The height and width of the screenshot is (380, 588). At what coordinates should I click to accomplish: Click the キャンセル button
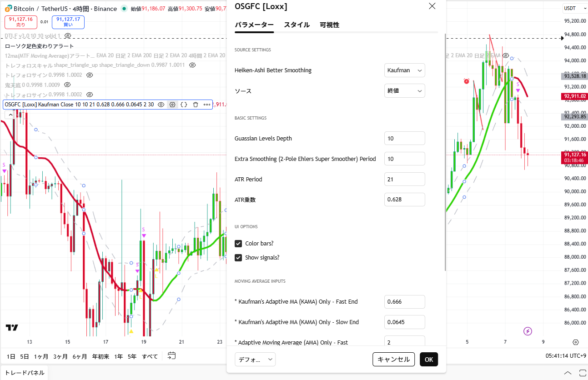click(393, 359)
